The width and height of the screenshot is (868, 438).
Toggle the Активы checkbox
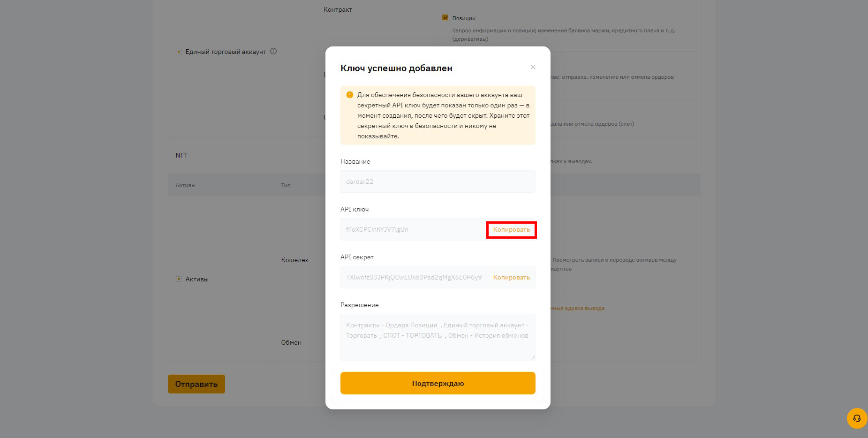coord(178,279)
